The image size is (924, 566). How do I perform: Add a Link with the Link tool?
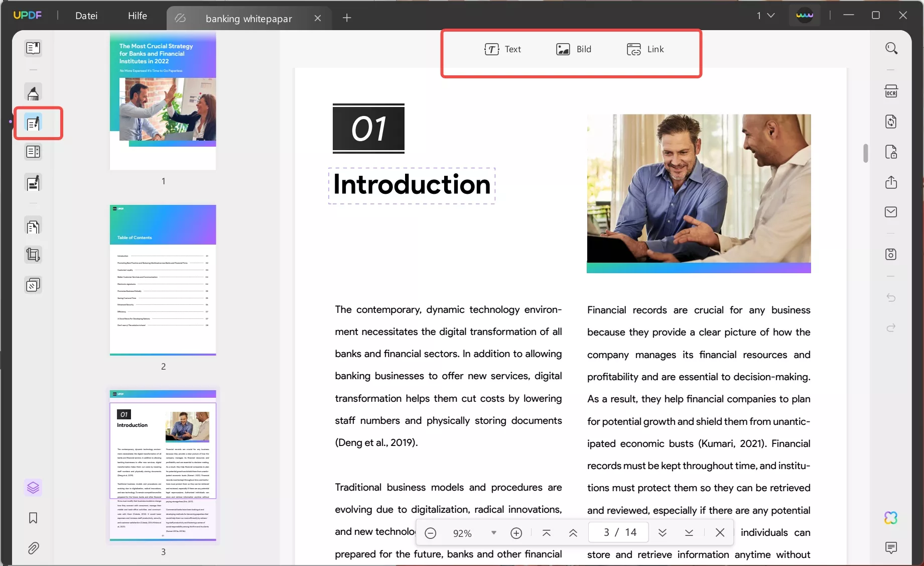(x=645, y=49)
